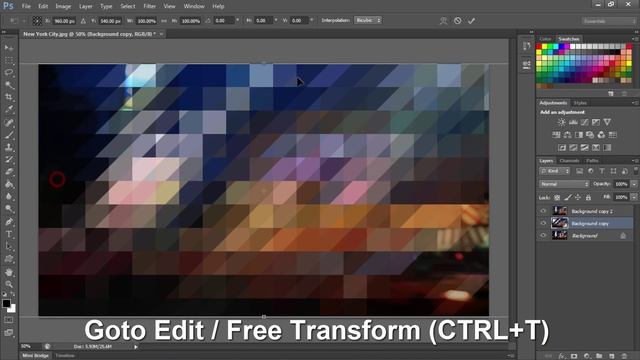Add an Exposure adjustment

pos(596,122)
